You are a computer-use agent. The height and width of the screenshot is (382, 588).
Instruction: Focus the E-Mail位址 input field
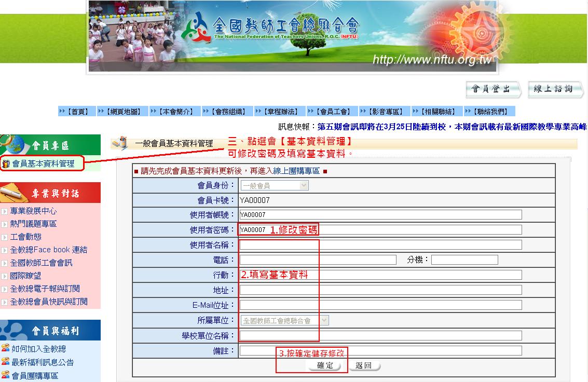tap(380, 305)
